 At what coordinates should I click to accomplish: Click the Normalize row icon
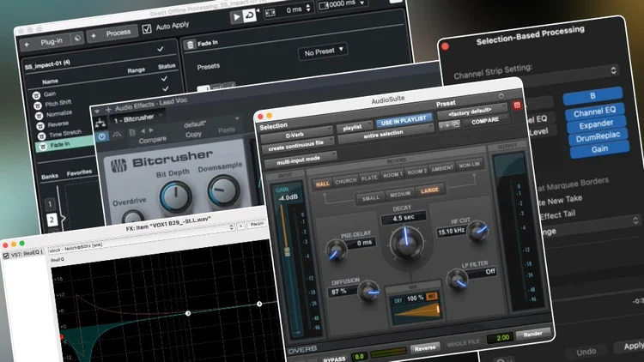(x=39, y=116)
